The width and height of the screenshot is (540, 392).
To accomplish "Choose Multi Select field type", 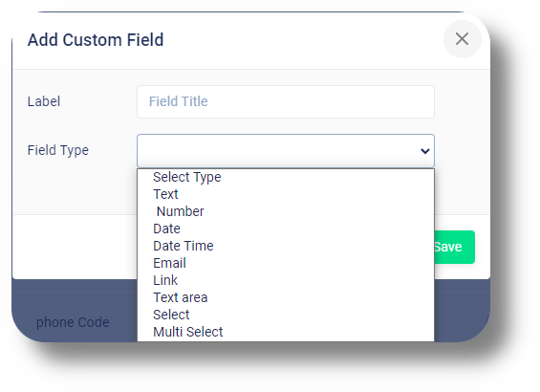I will coord(286,332).
